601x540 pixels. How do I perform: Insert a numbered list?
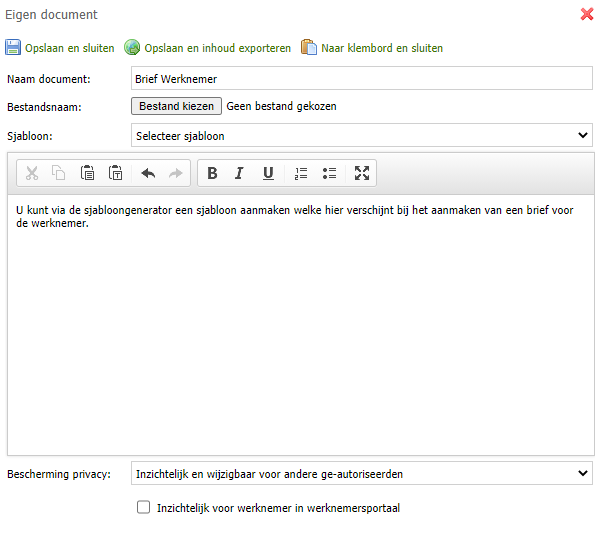click(x=301, y=173)
